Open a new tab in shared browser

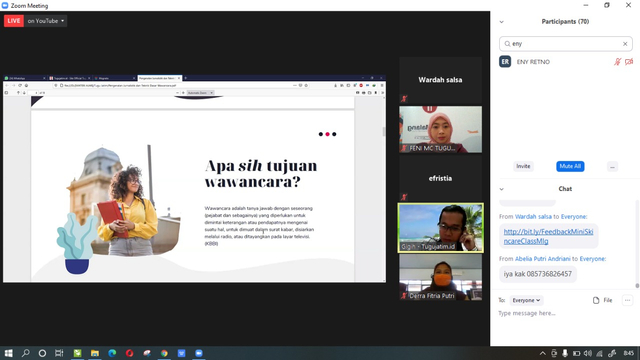tap(185, 78)
